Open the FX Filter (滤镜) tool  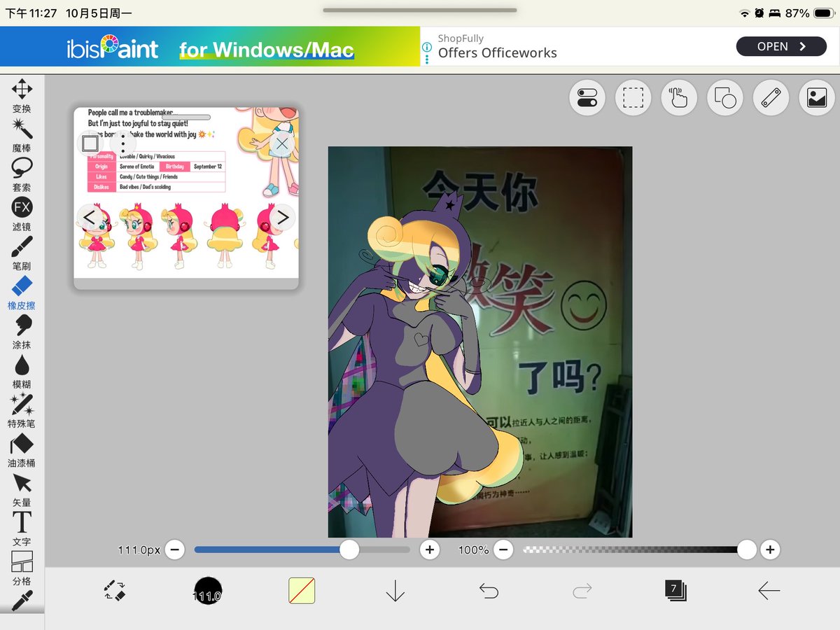pos(22,213)
